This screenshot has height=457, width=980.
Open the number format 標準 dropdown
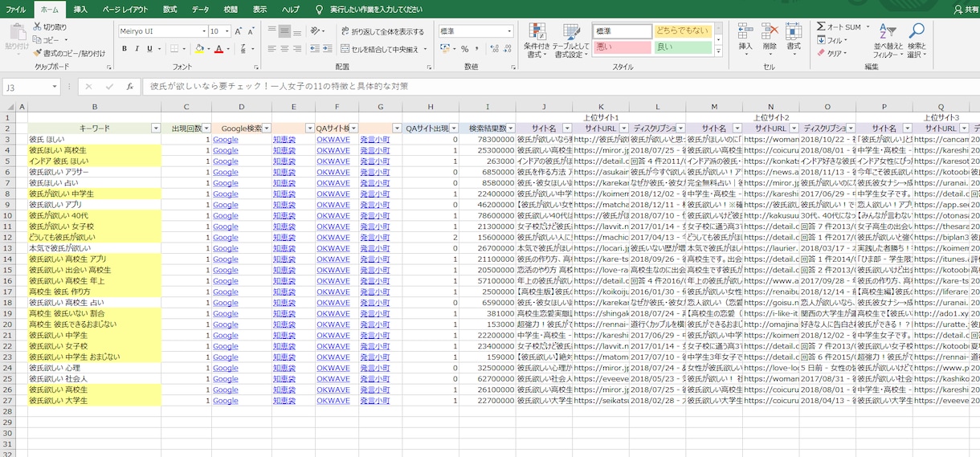point(509,31)
